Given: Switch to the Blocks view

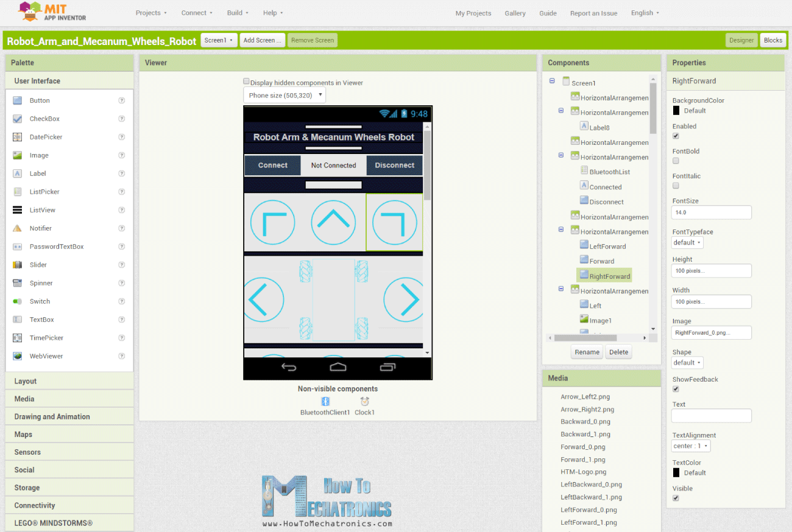Looking at the screenshot, I should coord(773,40).
